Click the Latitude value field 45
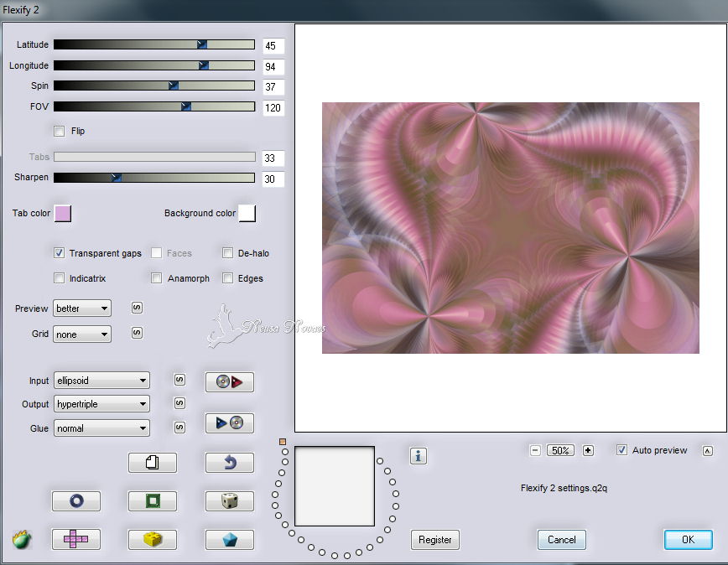 tap(273, 46)
